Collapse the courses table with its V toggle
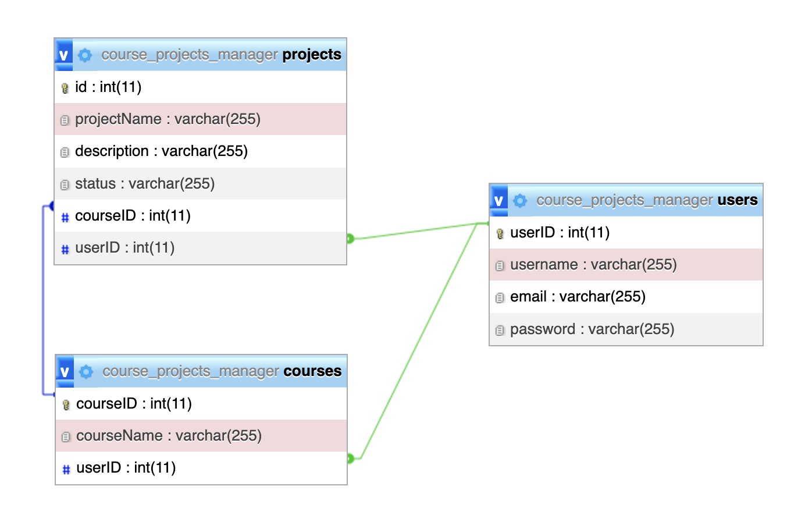 [x=65, y=372]
